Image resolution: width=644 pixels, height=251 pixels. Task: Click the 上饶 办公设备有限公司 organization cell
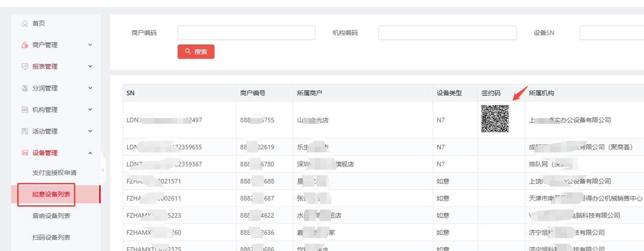584,181
